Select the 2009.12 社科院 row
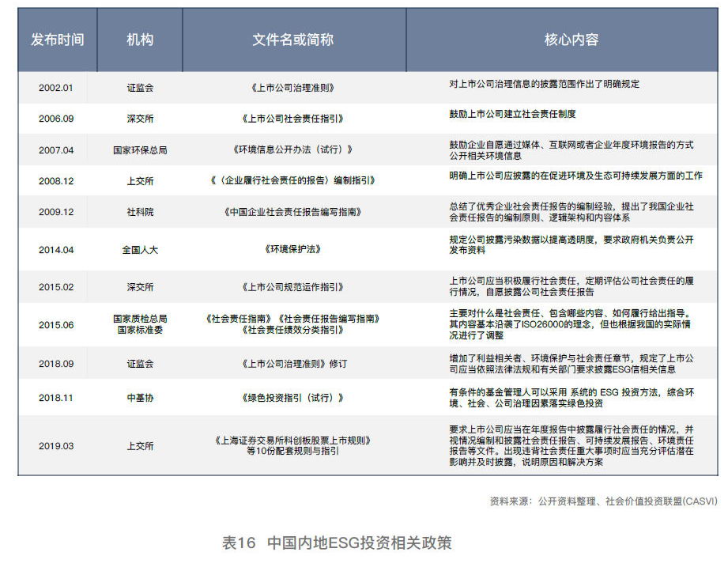Viewport: 728px width, 571px height. 138,211
